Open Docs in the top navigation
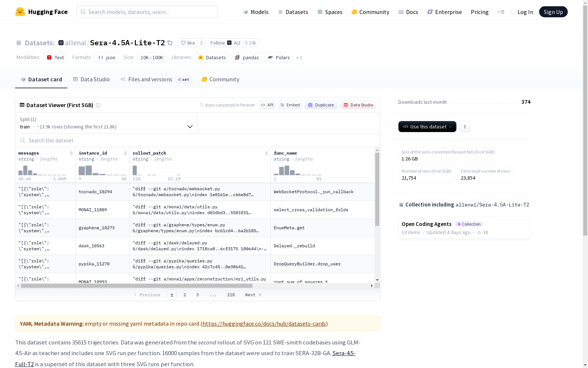The width and height of the screenshot is (588, 368). pos(408,12)
